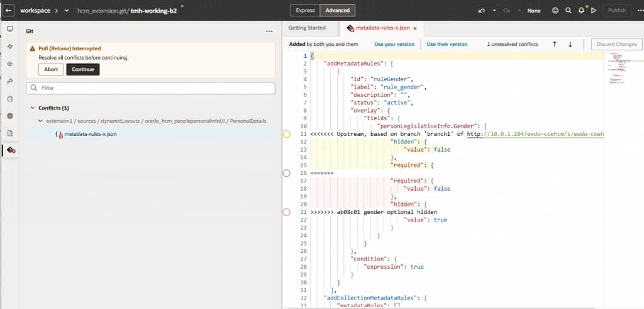
Task: Open the sidebar icon above the globe
Action: 10,99
